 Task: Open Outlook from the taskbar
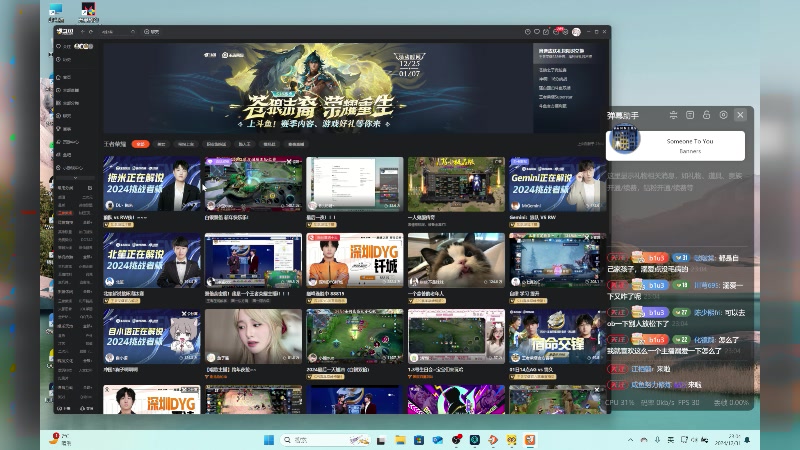pyautogui.click(x=438, y=440)
